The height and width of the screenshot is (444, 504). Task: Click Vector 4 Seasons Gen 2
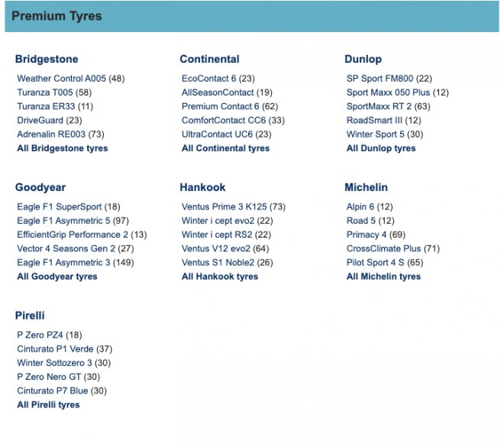[66, 248]
